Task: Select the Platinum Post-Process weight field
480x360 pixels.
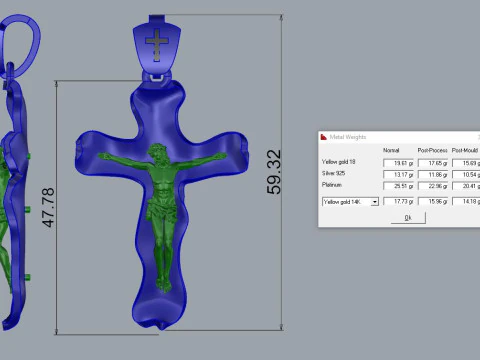Action: coord(433,186)
